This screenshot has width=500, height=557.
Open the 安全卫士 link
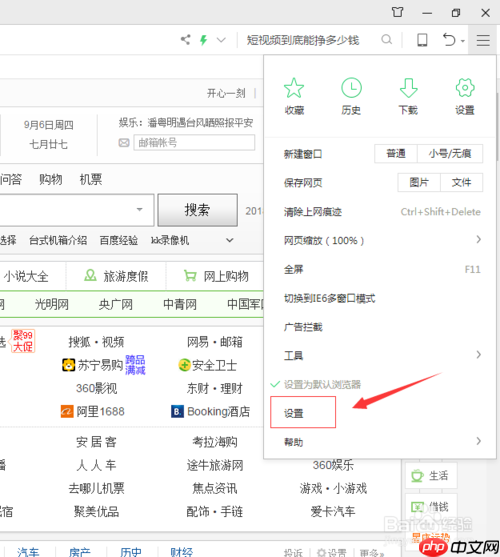(208, 365)
